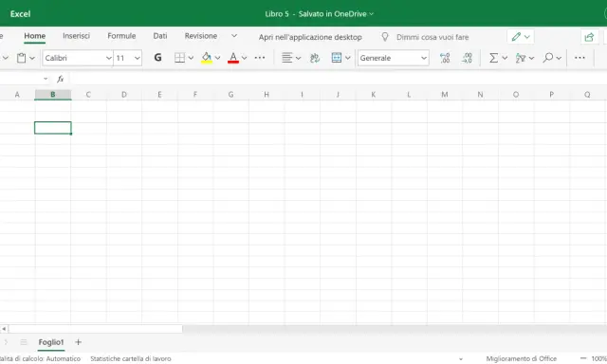Image resolution: width=607 pixels, height=364 pixels.
Task: Expand alignment dropdown arrow
Action: coord(298,58)
